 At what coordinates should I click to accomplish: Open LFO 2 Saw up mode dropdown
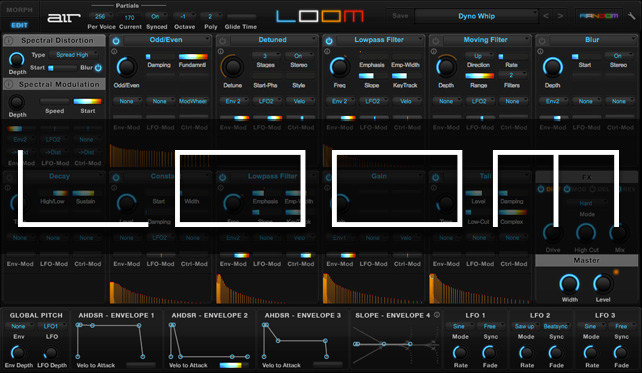click(525, 326)
